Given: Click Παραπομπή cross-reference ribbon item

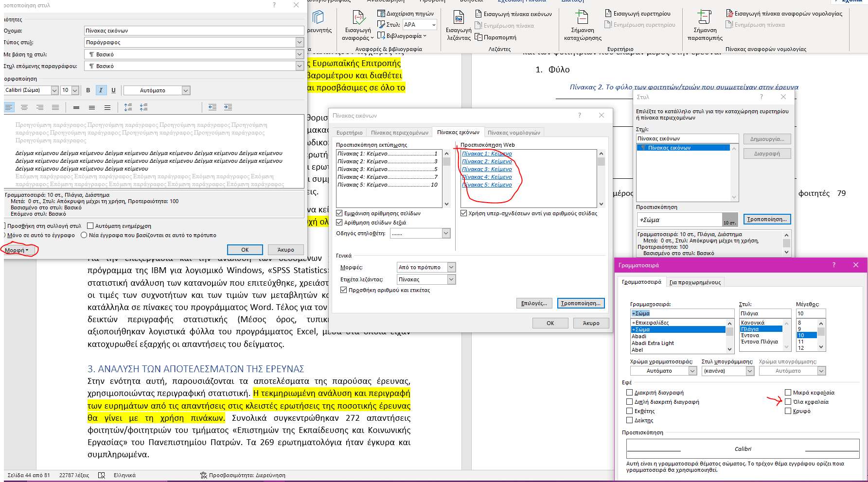Looking at the screenshot, I should pos(496,37).
